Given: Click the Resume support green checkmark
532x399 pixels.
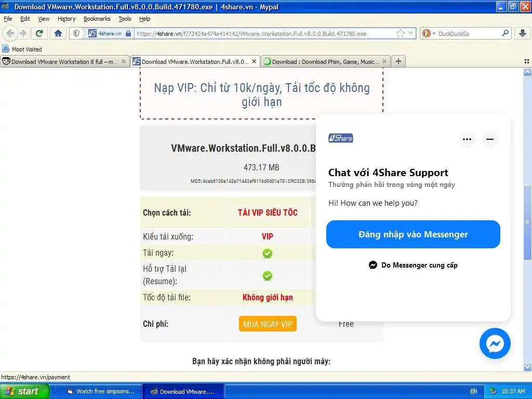Looking at the screenshot, I should click(268, 275).
